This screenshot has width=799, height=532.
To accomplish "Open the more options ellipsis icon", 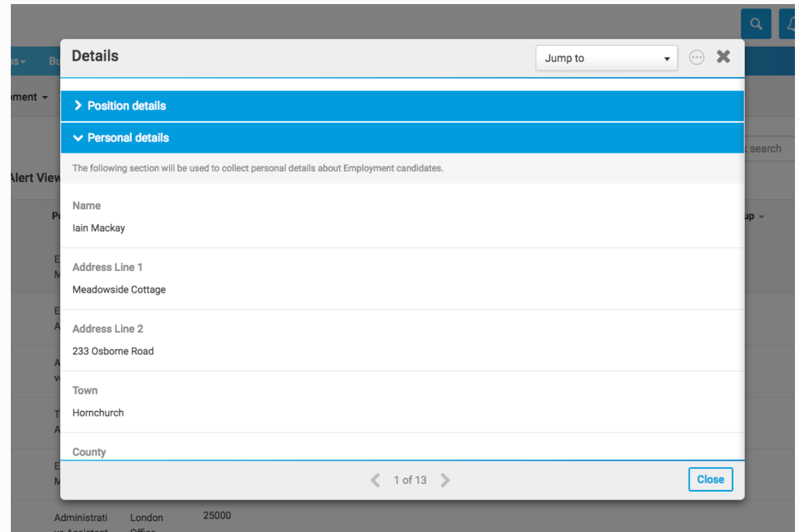I will pyautogui.click(x=696, y=57).
